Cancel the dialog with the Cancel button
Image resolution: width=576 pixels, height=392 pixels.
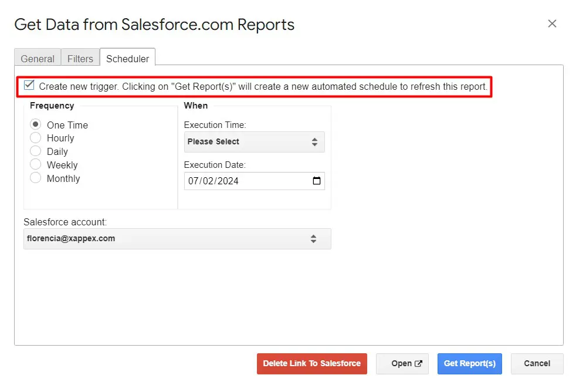537,364
